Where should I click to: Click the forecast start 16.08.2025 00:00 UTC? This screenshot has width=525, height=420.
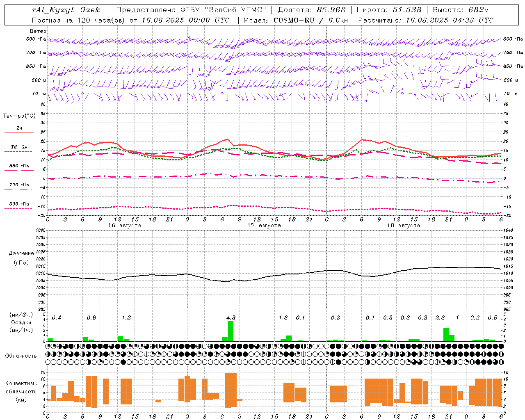coord(185,20)
